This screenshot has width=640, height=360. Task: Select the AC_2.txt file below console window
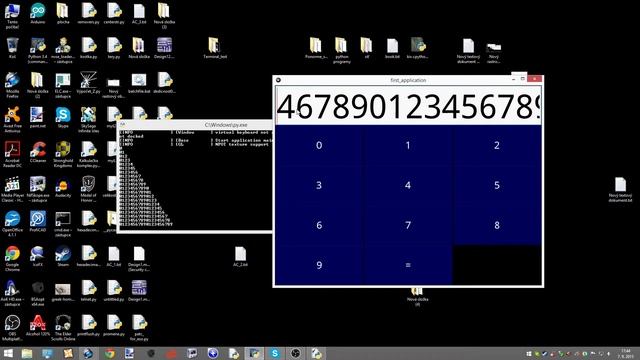[240, 256]
